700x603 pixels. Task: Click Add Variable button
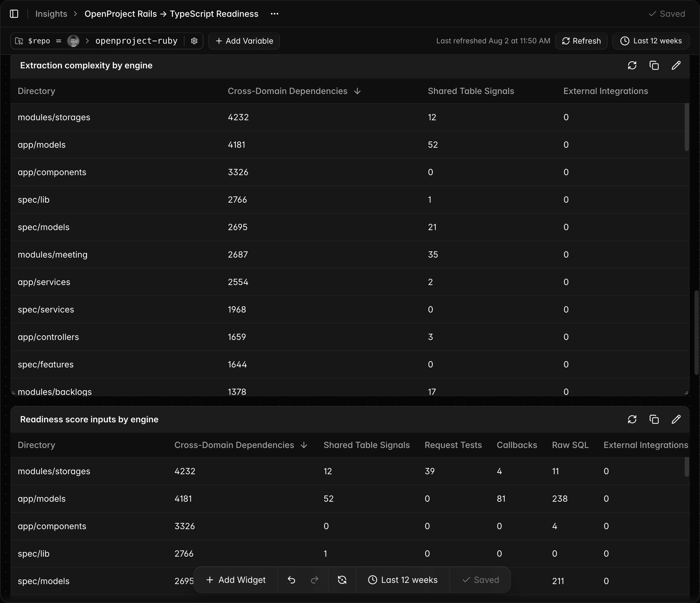[x=244, y=41]
